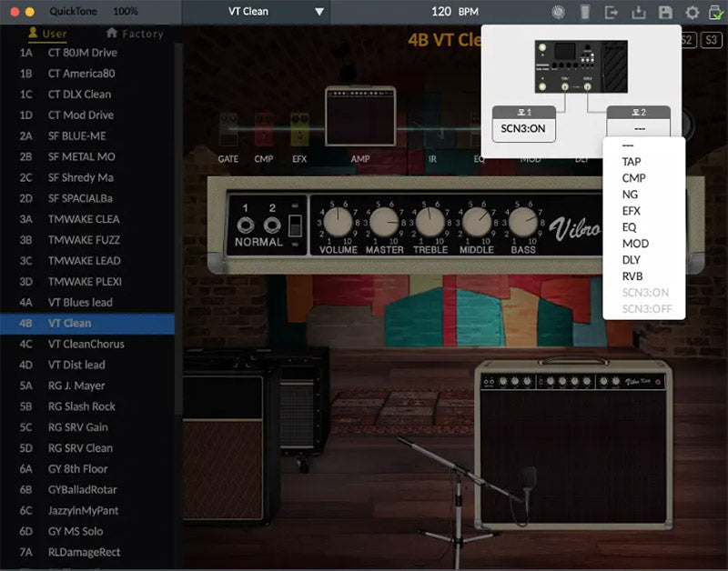
Task: Open footswitch 1 SCN3:ON assignment dropdown
Action: tap(523, 129)
